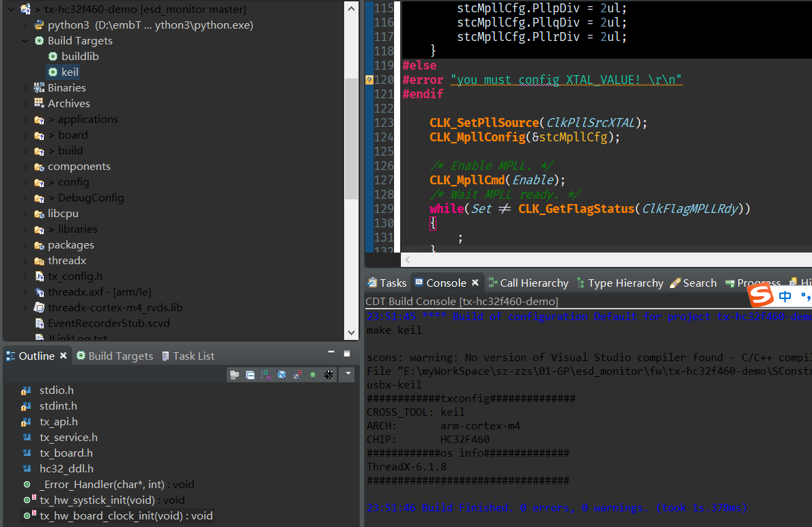Expand the DebugConfig folder

click(25, 198)
